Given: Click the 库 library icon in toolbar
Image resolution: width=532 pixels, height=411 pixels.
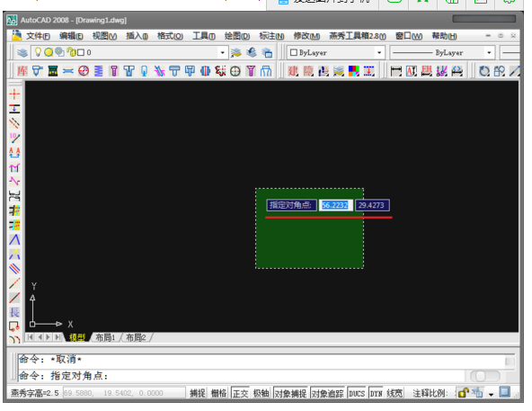Looking at the screenshot, I should (x=22, y=71).
